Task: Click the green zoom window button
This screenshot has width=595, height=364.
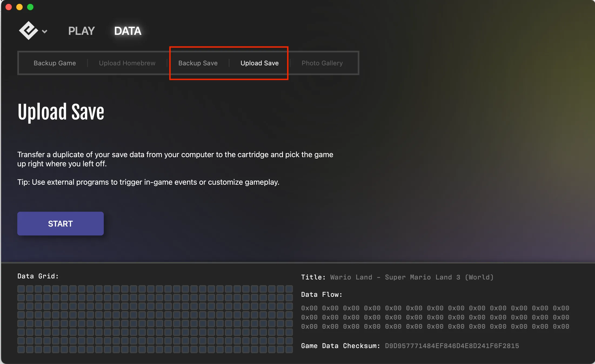Action: [30, 7]
